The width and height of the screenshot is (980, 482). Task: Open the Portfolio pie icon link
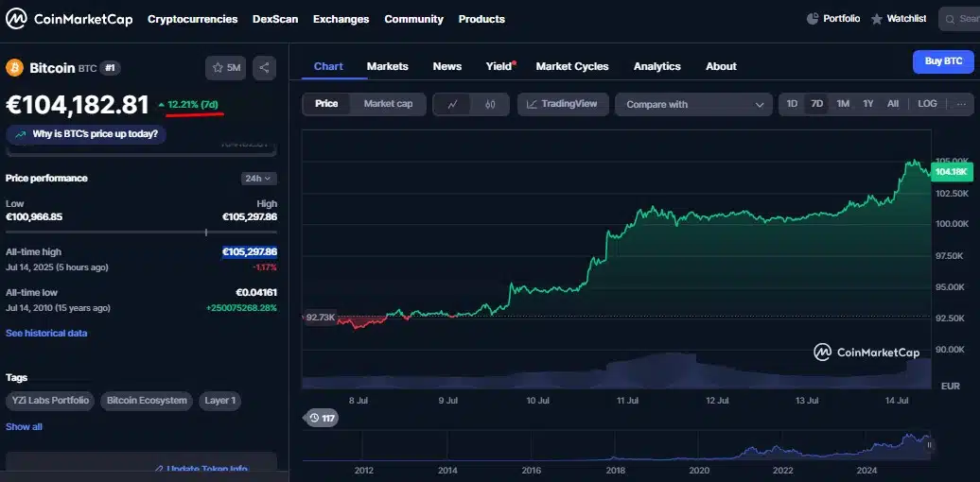point(833,19)
